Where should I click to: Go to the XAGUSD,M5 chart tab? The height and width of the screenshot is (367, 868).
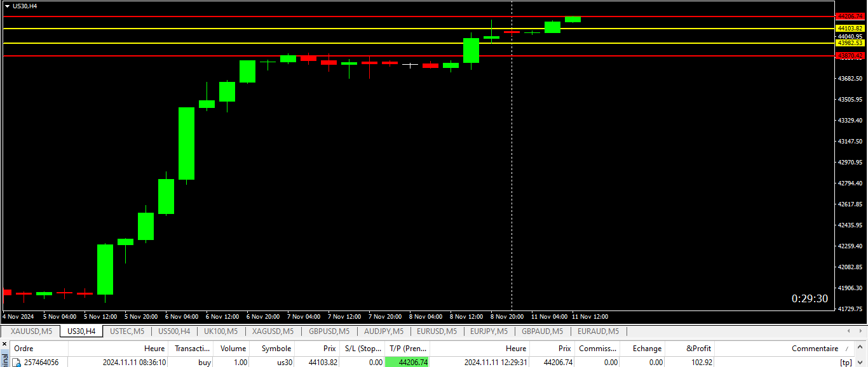coord(273,331)
